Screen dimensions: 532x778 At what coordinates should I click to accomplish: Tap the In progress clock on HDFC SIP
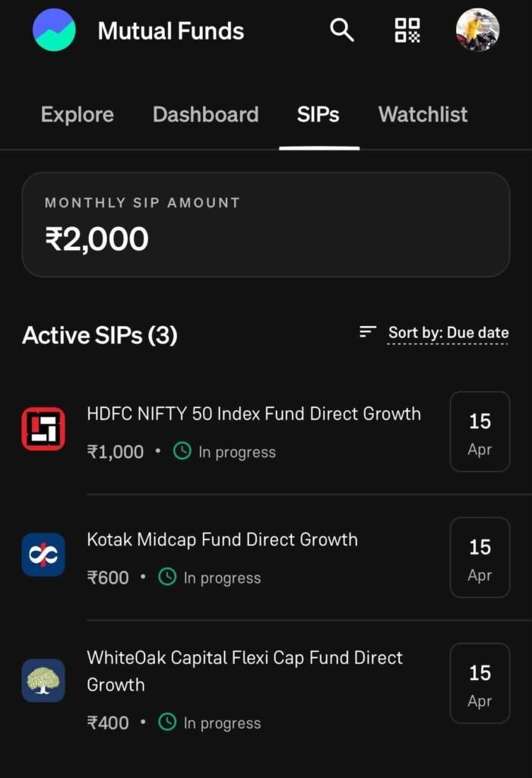pos(182,451)
